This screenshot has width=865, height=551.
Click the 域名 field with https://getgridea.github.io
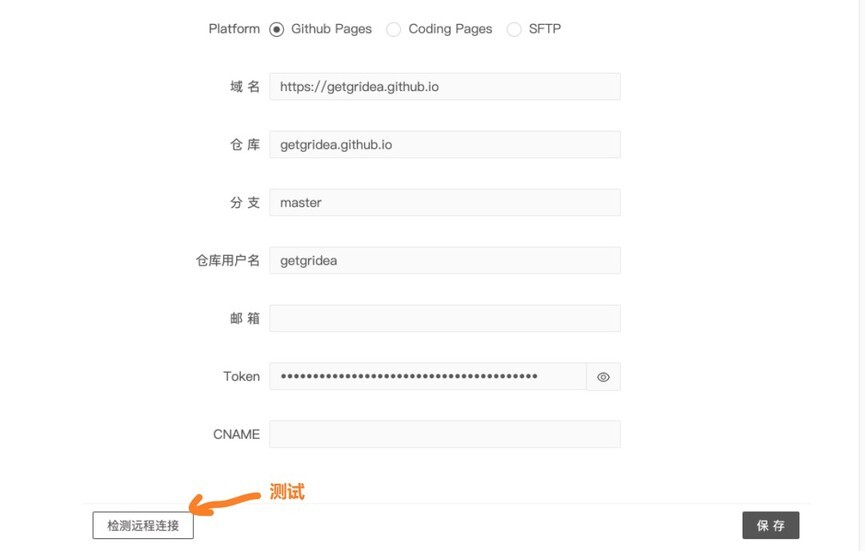coord(445,87)
